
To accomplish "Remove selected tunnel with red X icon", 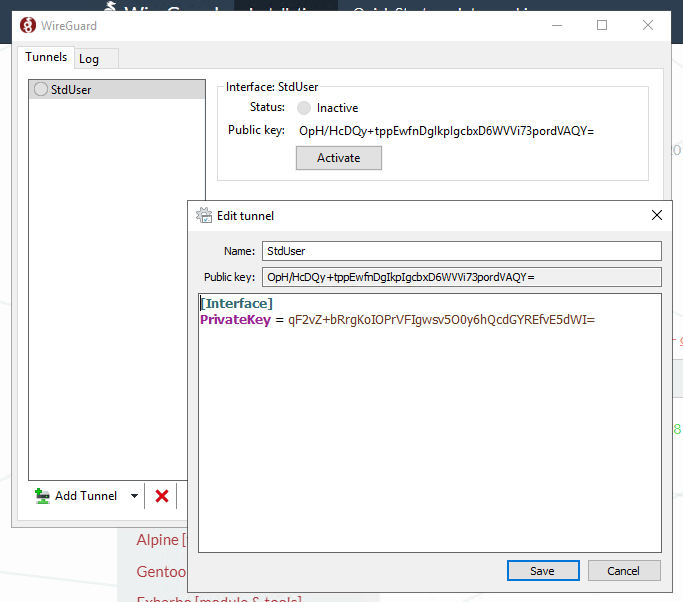I will point(162,496).
